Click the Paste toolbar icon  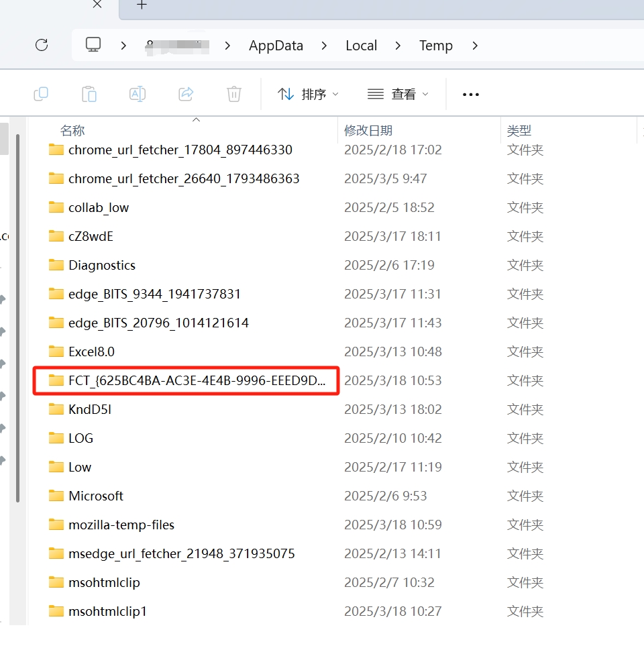pyautogui.click(x=89, y=94)
